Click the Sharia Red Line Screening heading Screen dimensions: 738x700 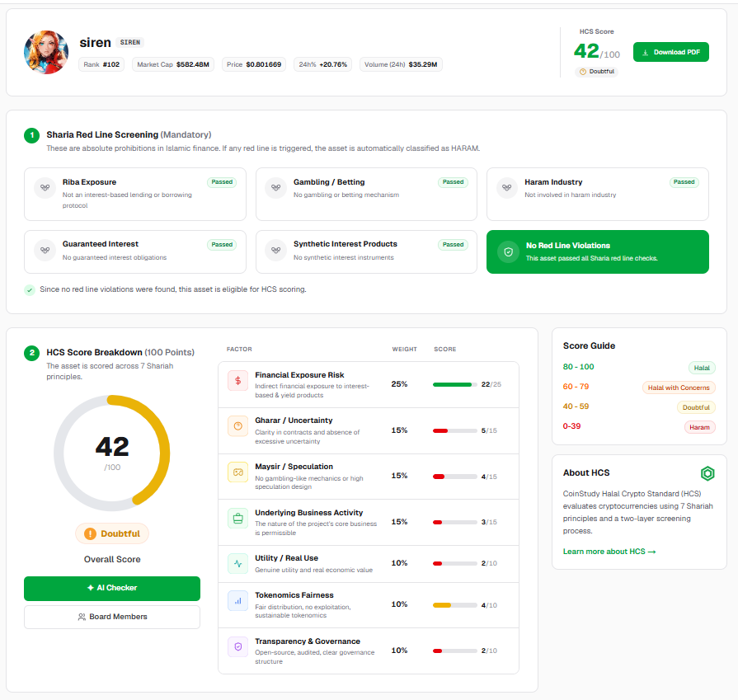click(x=129, y=135)
